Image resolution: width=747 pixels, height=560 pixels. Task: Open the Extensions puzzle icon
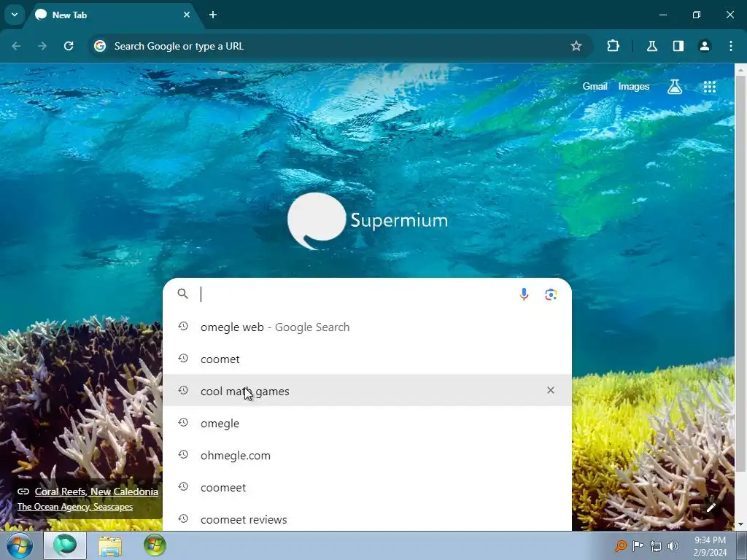tap(613, 46)
